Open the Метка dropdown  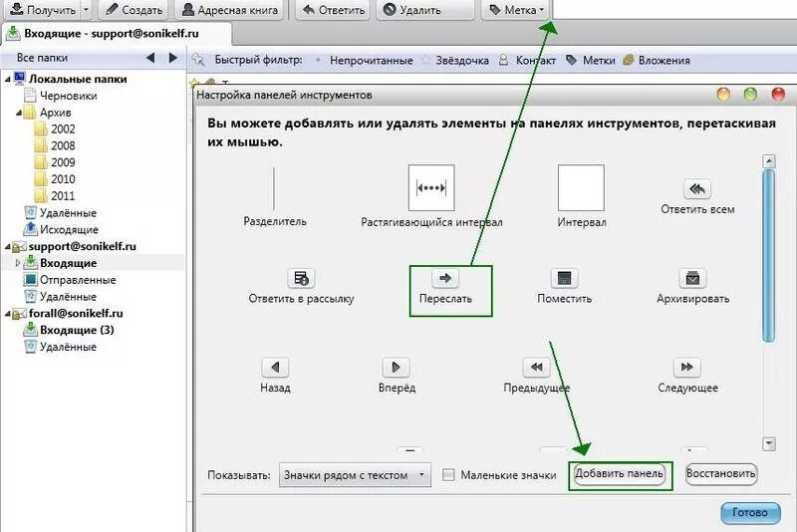(516, 10)
